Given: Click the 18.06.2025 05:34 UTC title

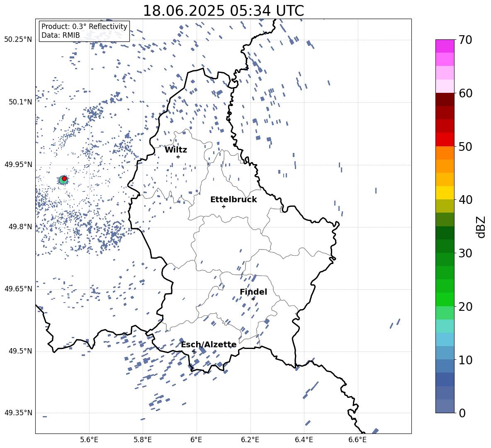Looking at the screenshot, I should pos(224,11).
